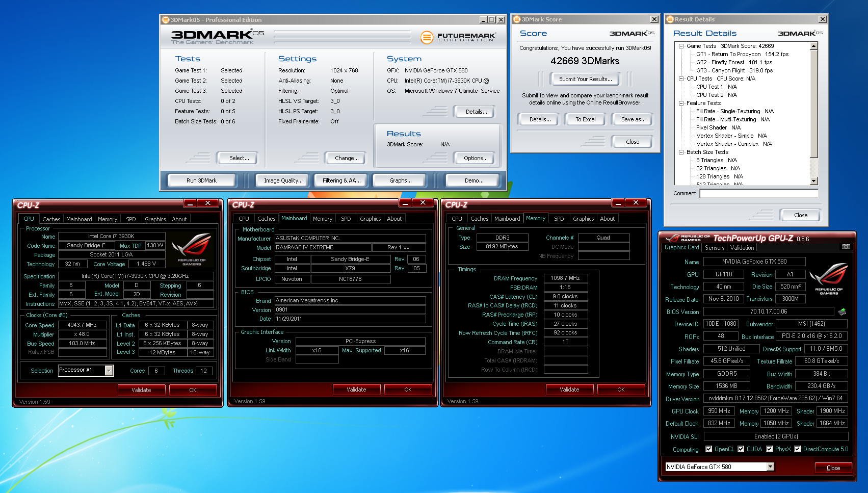Launch the Demo... button in 3DMark05
Image resolution: width=868 pixels, height=493 pixels.
474,180
